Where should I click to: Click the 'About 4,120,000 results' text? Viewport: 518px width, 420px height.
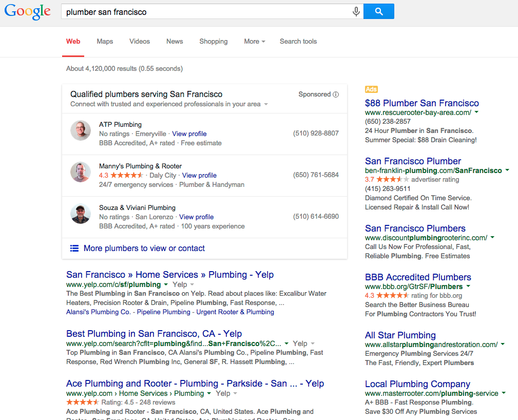pyautogui.click(x=124, y=69)
